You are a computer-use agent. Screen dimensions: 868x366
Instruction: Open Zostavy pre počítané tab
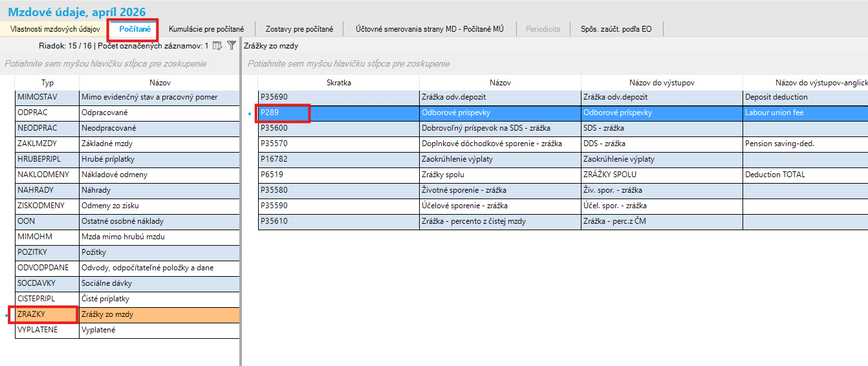coord(300,29)
